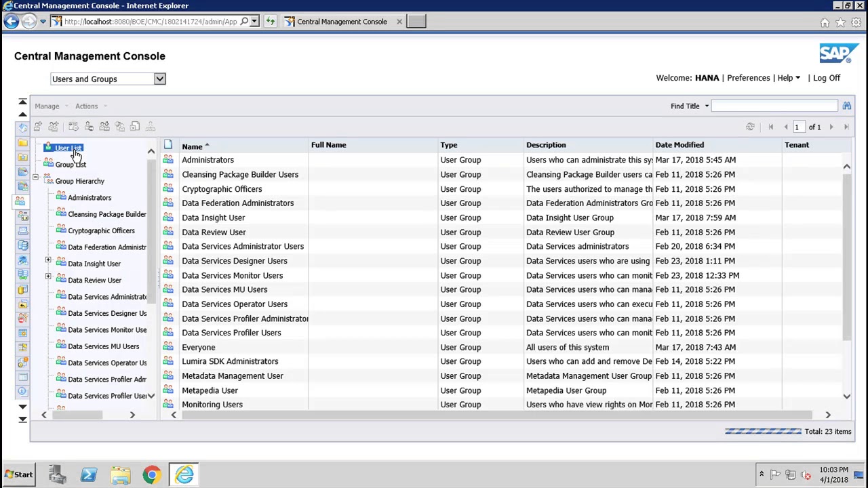Image resolution: width=868 pixels, height=488 pixels.
Task: Open Metapedia User row
Action: click(x=210, y=390)
